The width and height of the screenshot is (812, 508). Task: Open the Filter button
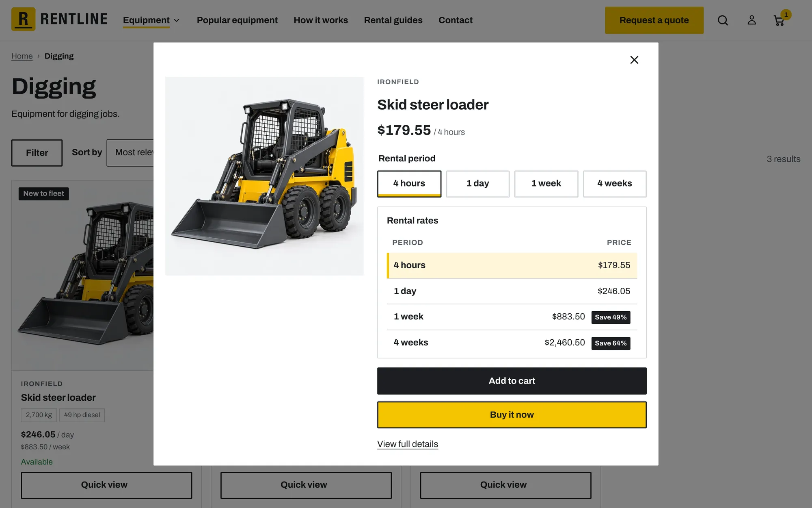(37, 153)
